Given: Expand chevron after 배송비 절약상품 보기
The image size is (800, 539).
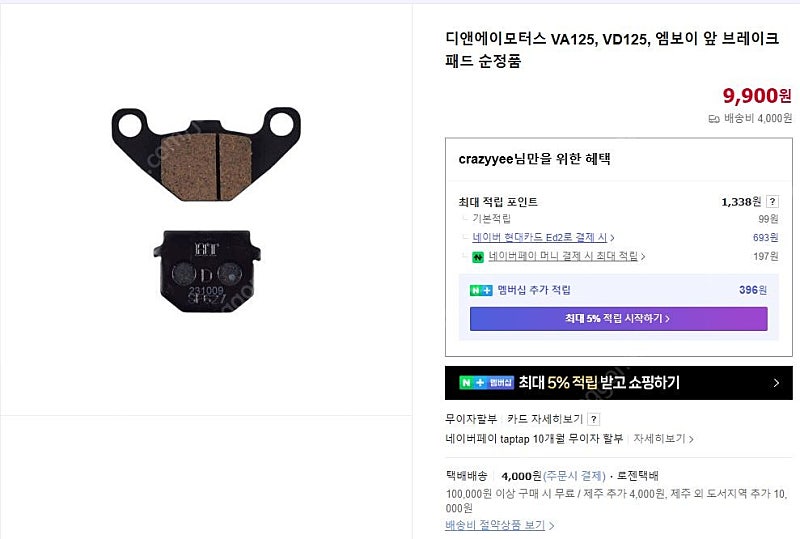Looking at the screenshot, I should [551, 525].
